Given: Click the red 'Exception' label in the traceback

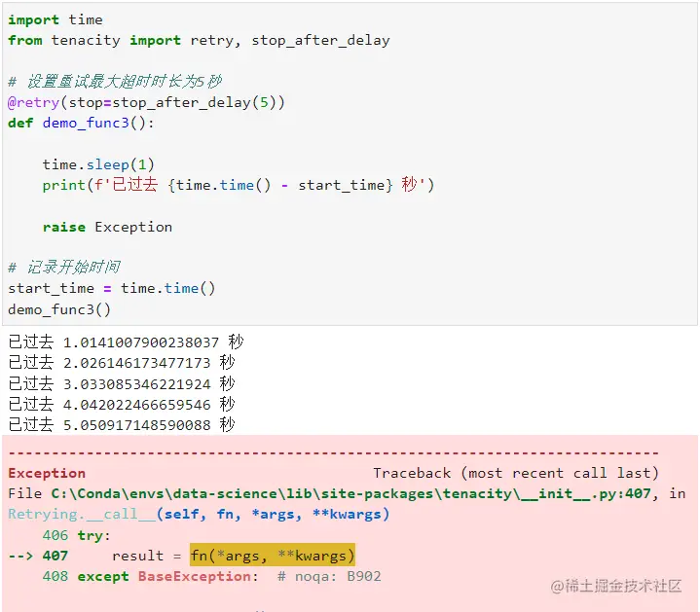Looking at the screenshot, I should click(47, 473).
